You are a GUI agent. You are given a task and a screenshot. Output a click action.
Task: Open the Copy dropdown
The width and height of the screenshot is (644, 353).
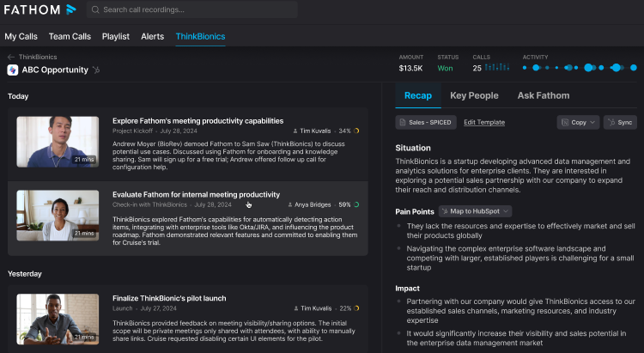pos(578,122)
